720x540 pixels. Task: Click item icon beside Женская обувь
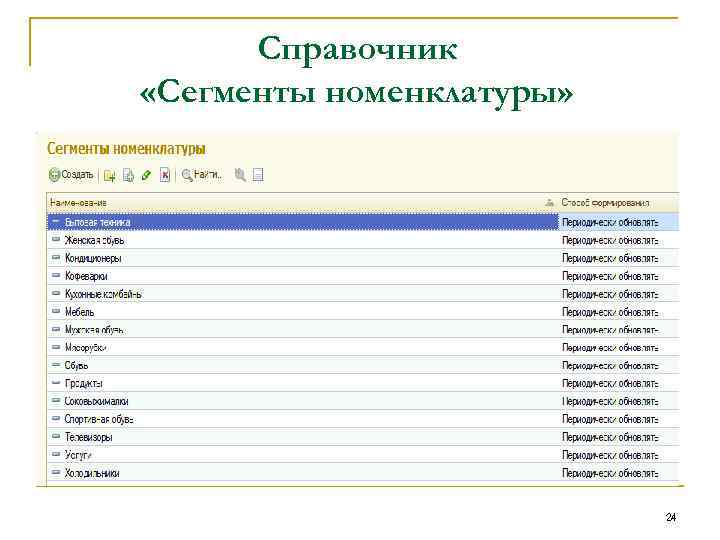tap(56, 239)
